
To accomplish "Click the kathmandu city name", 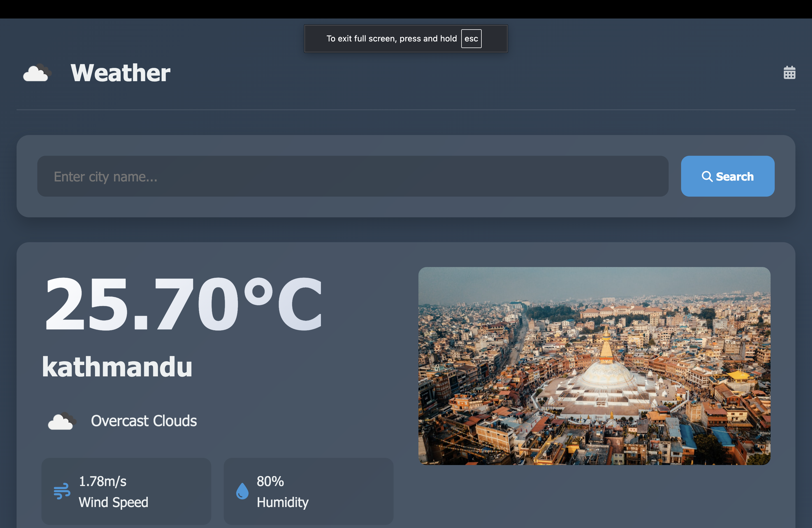I will click(117, 367).
